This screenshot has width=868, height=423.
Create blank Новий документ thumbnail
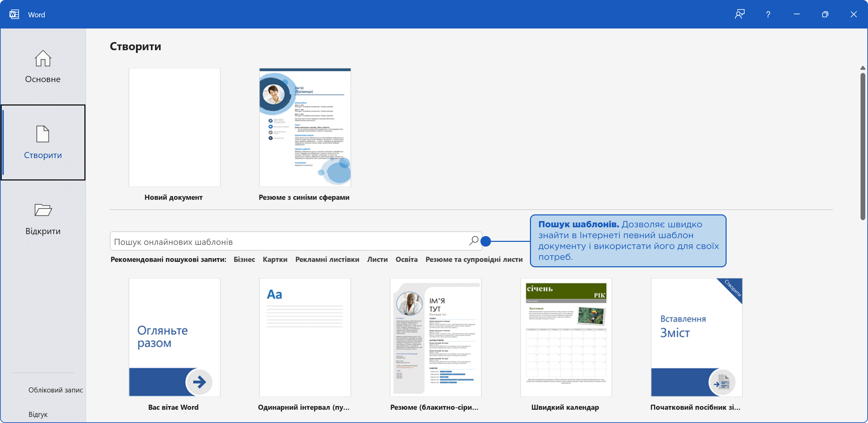point(174,128)
